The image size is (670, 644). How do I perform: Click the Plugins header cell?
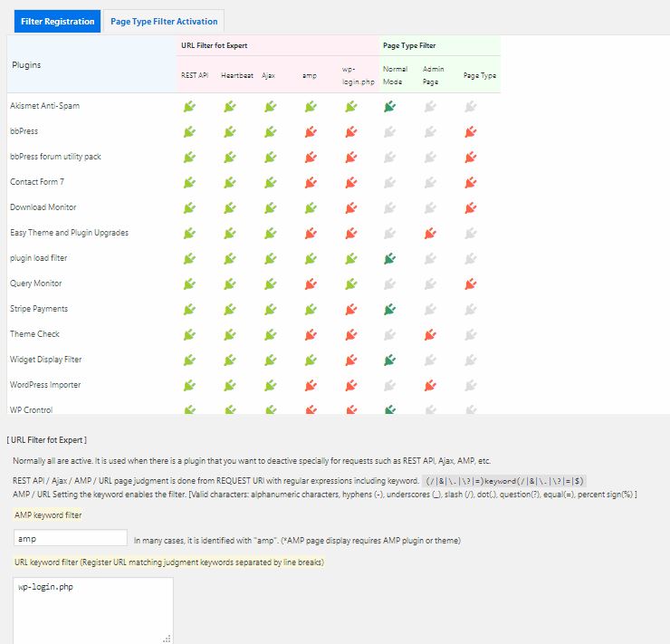click(91, 64)
